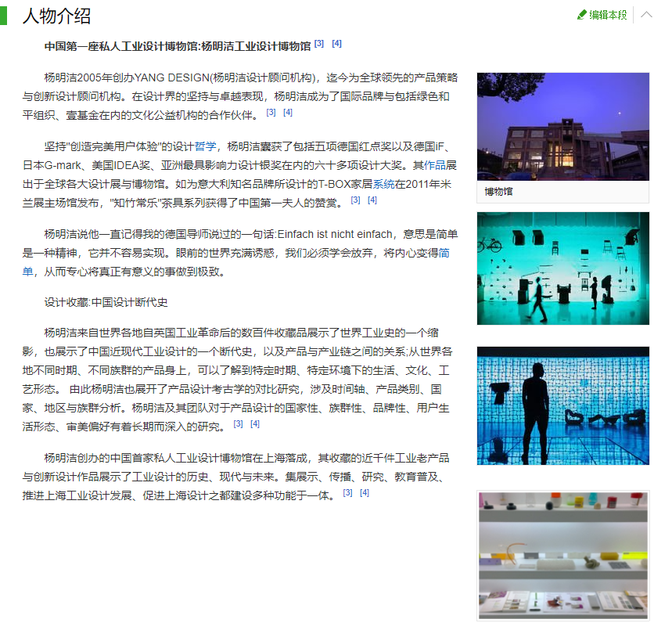Open citation [4] after 中国第一夫人的赞赏
The image size is (672, 623).
point(372,200)
